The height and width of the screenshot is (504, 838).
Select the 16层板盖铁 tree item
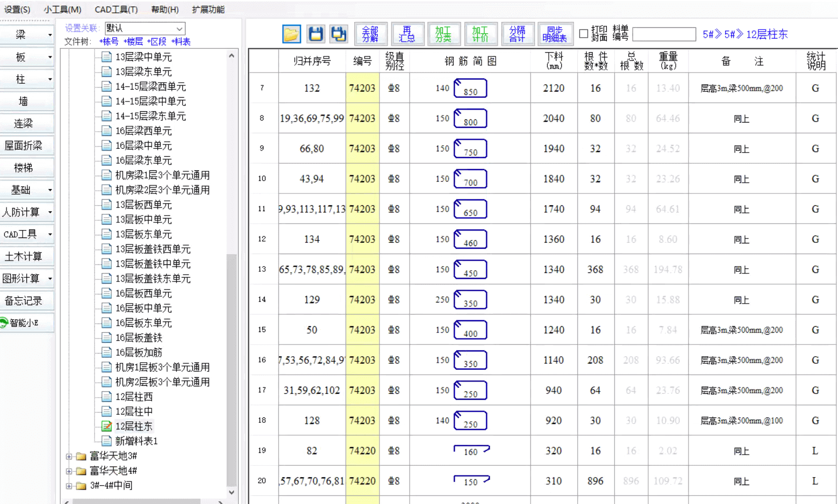139,337
